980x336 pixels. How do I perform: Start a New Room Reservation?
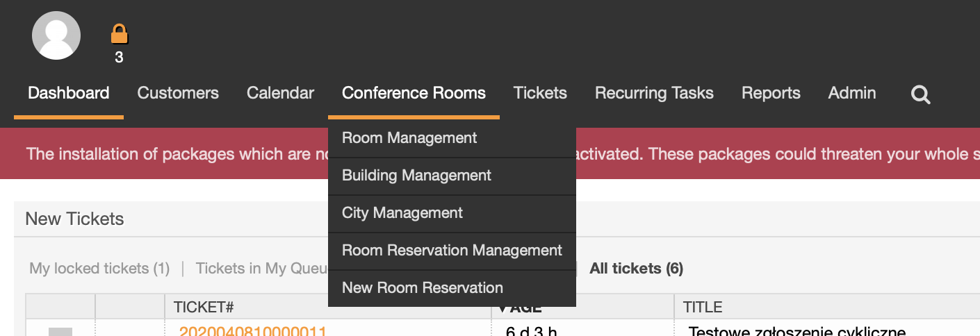[452, 288]
